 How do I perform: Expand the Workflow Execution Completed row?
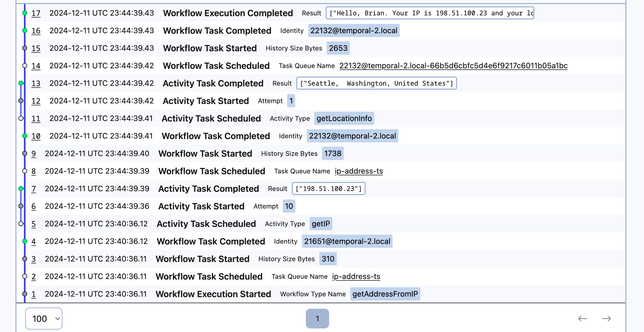point(228,13)
